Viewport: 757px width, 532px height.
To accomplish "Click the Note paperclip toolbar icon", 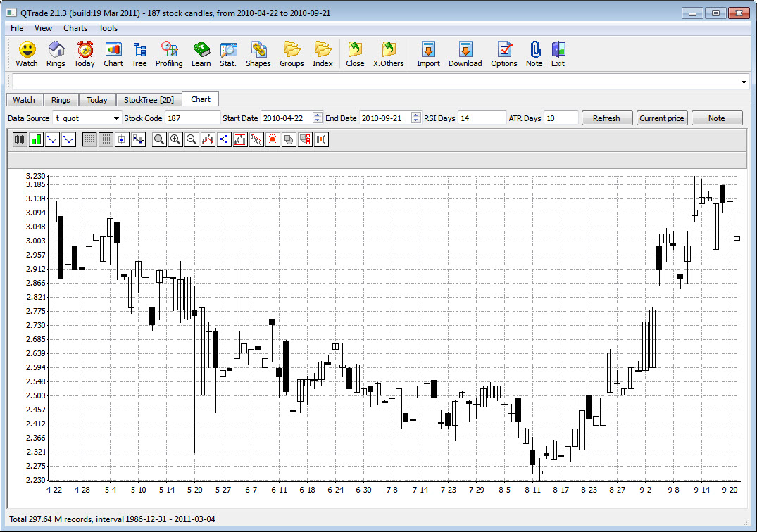I will pyautogui.click(x=534, y=53).
